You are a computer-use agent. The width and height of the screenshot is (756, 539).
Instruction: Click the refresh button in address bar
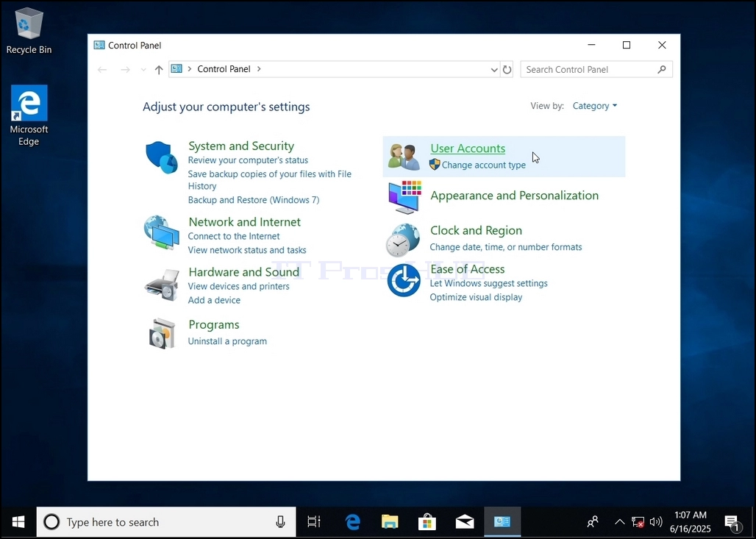pos(507,69)
